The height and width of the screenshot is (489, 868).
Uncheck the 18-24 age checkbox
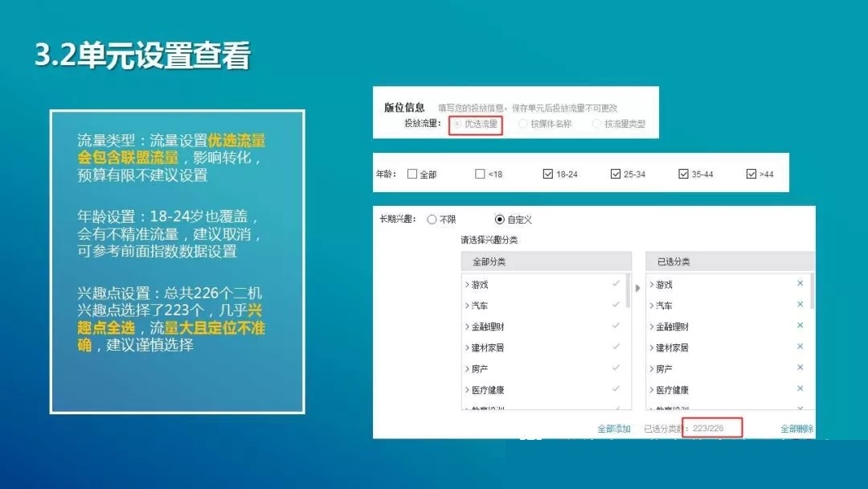547,174
